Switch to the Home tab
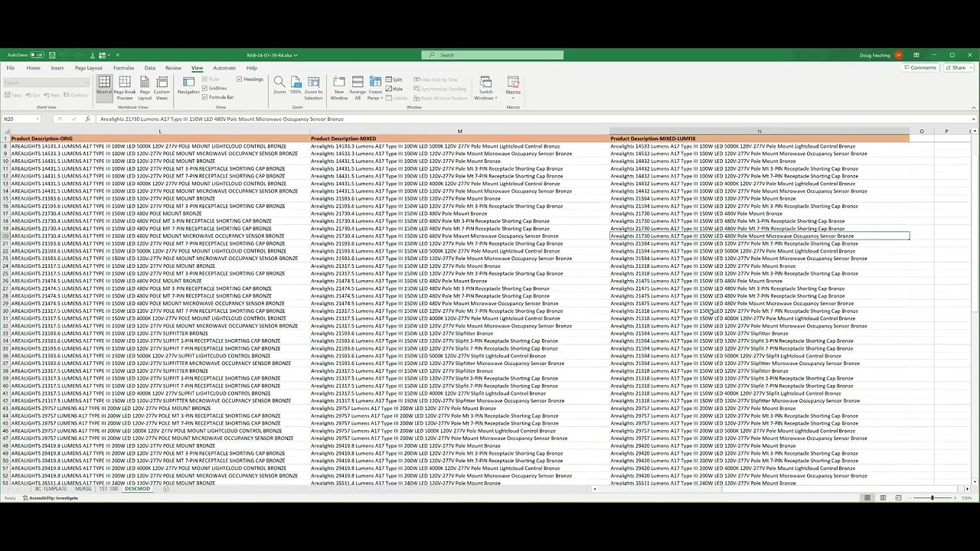980x551 pixels. point(33,68)
